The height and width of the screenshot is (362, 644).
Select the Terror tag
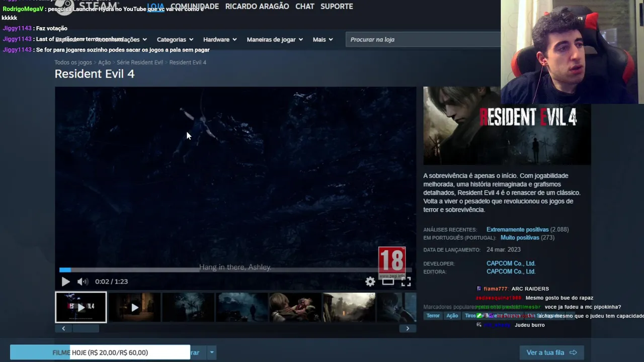tap(433, 316)
